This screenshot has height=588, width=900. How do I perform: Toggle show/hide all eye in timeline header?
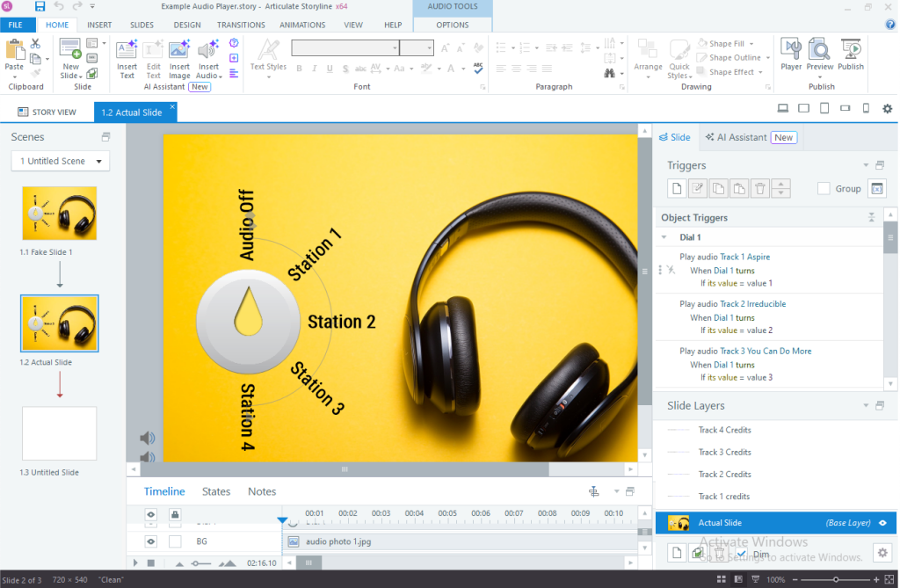150,514
